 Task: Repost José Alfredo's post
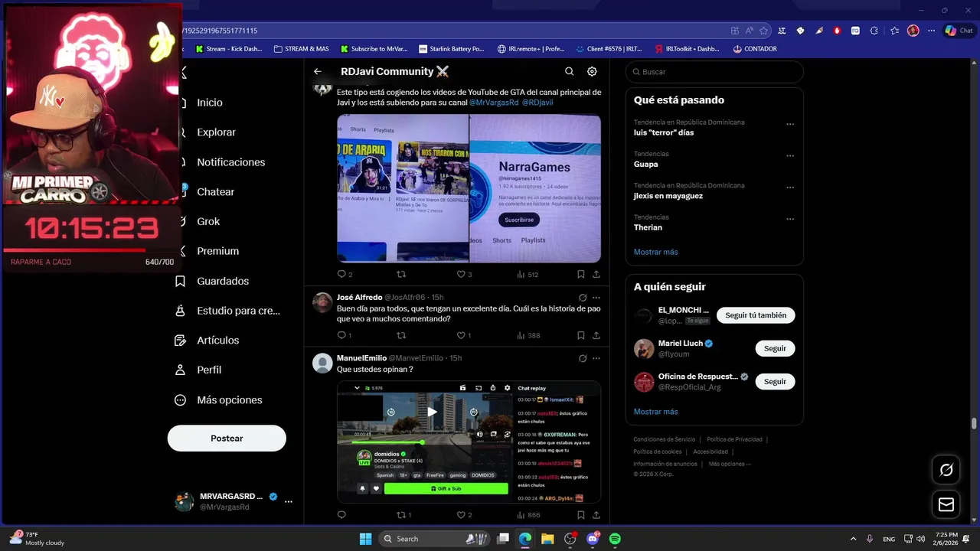(x=401, y=335)
